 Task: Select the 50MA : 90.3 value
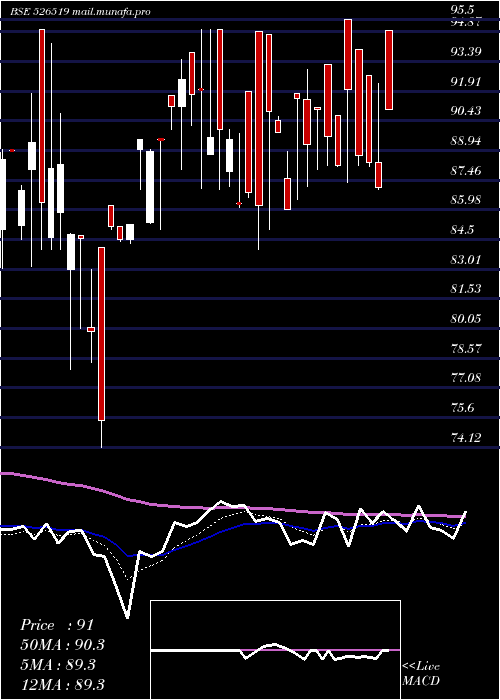(62, 645)
